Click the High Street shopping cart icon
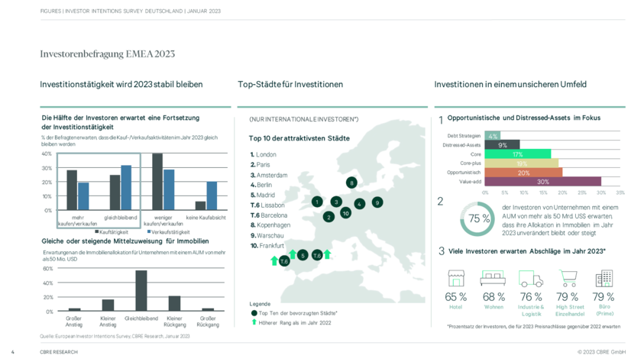644x362 pixels. (568, 278)
